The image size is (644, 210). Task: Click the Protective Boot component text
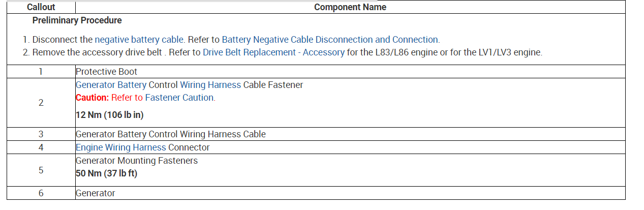[x=106, y=72]
